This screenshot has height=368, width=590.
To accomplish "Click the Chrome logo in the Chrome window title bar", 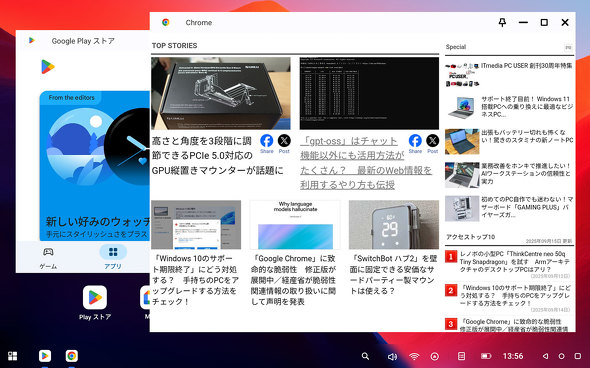I will point(166,22).
